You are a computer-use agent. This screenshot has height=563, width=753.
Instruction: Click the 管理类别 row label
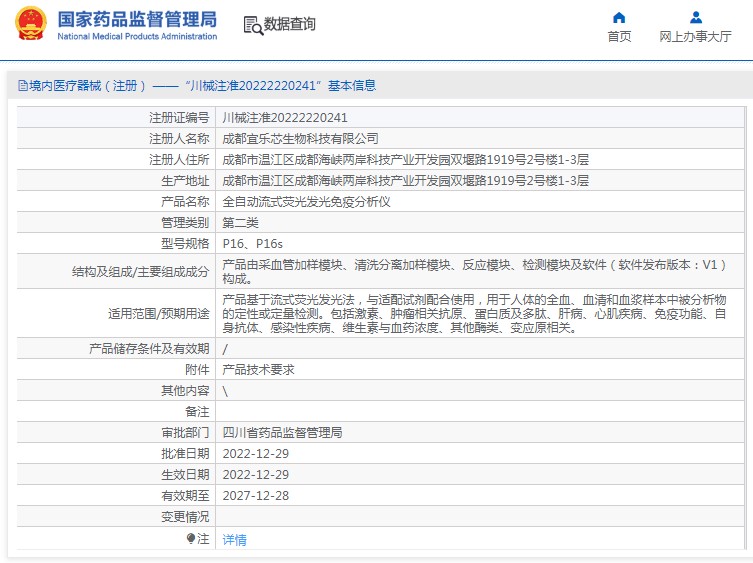click(185, 223)
